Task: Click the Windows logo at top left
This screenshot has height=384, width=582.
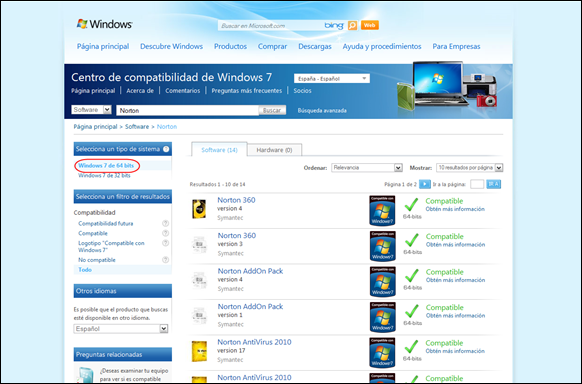Action: (104, 24)
